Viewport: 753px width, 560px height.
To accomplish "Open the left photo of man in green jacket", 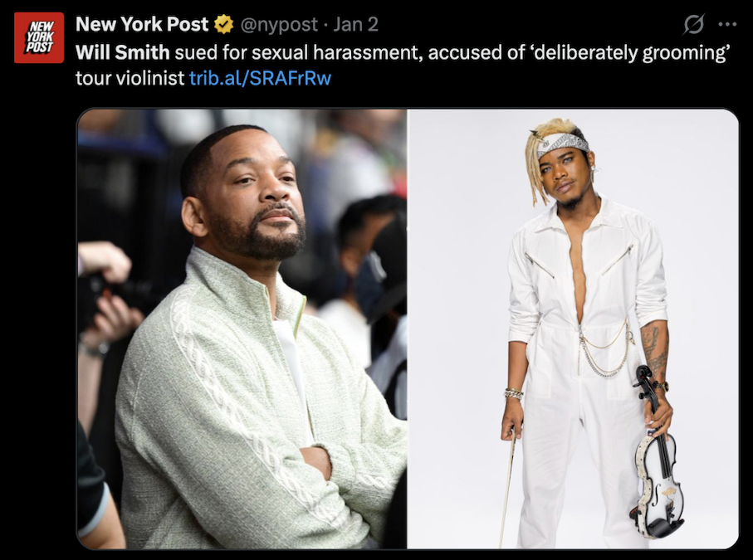I will coord(242,329).
